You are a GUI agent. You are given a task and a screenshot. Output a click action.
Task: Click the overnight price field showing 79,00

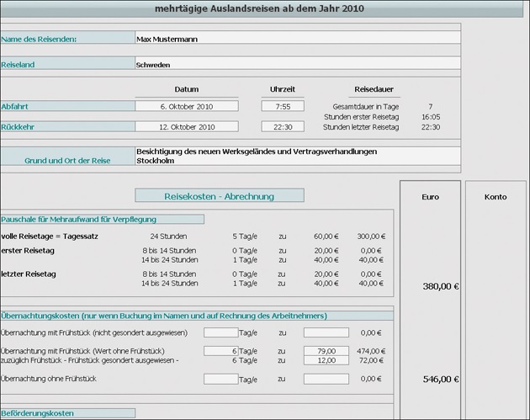(326, 350)
